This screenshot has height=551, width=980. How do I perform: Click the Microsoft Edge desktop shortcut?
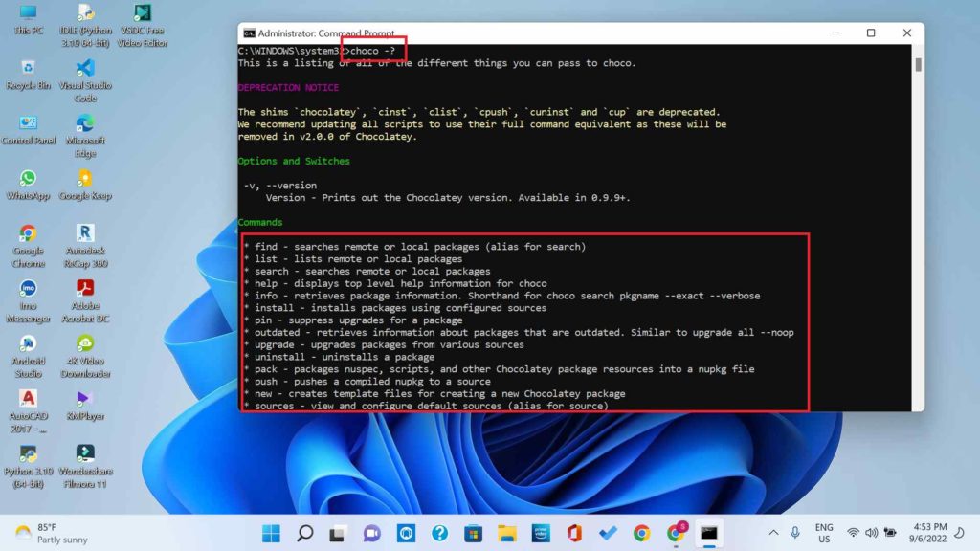(85, 136)
